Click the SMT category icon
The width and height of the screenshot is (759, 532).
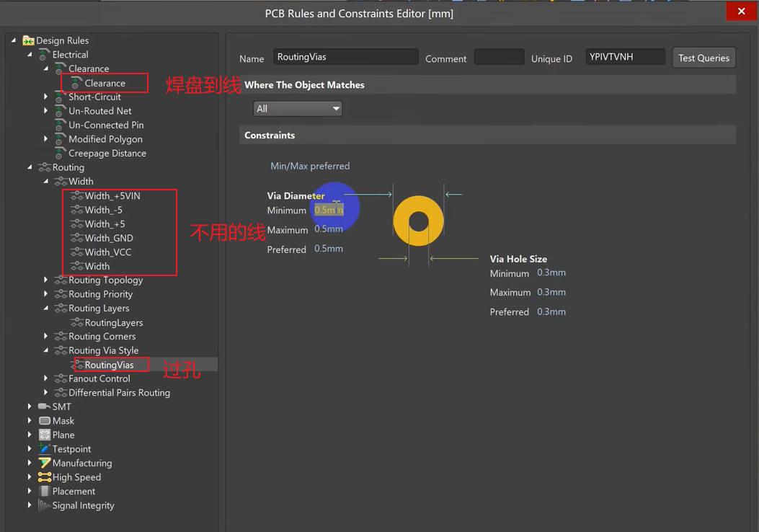[45, 407]
